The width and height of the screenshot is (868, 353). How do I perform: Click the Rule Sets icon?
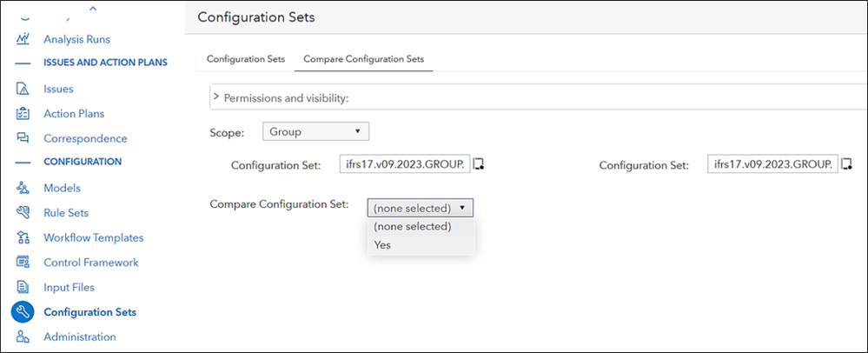[x=23, y=212]
